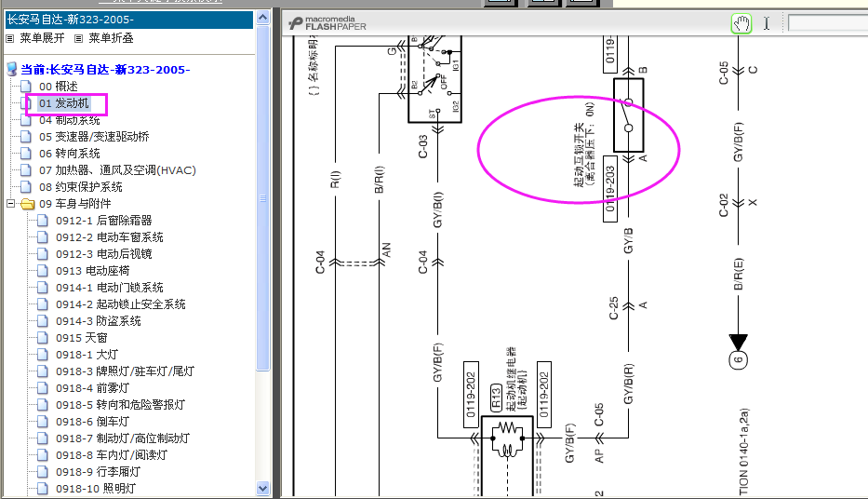Click the folder icon of 09 车身与附件

[27, 204]
